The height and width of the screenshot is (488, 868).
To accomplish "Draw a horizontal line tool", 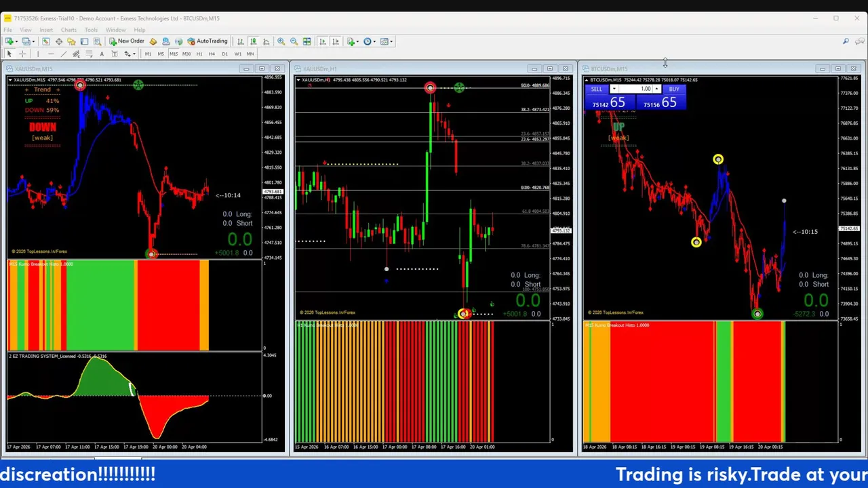I will coord(51,54).
